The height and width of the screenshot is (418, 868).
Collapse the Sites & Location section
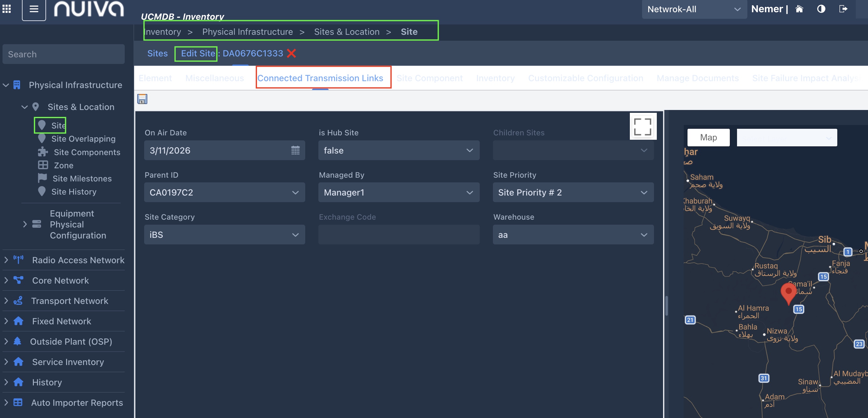click(x=24, y=107)
